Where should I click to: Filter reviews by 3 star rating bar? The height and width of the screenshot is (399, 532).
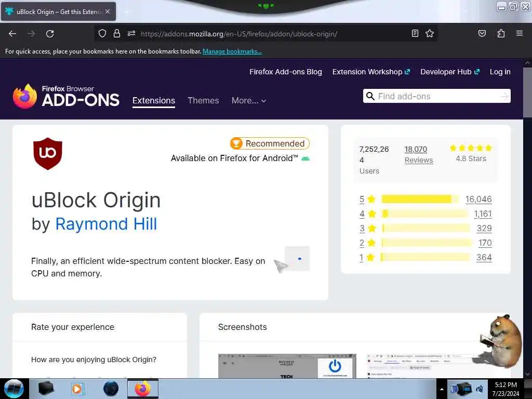pos(426,229)
